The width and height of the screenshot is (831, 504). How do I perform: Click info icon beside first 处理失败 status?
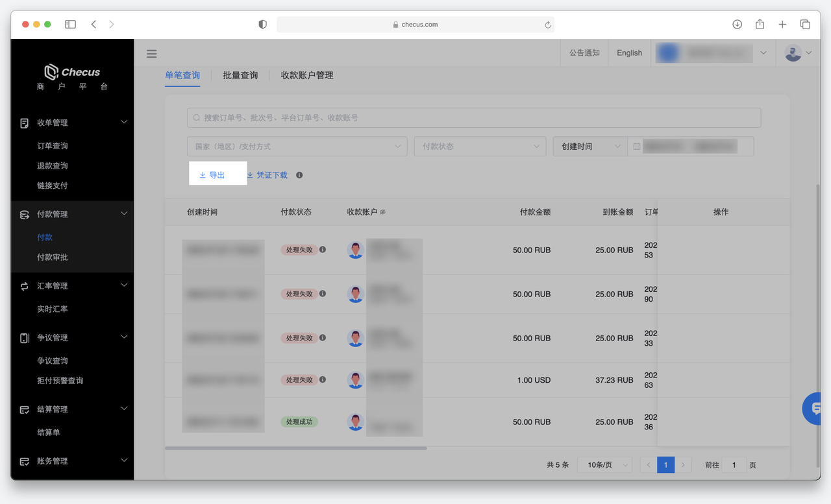coord(323,250)
